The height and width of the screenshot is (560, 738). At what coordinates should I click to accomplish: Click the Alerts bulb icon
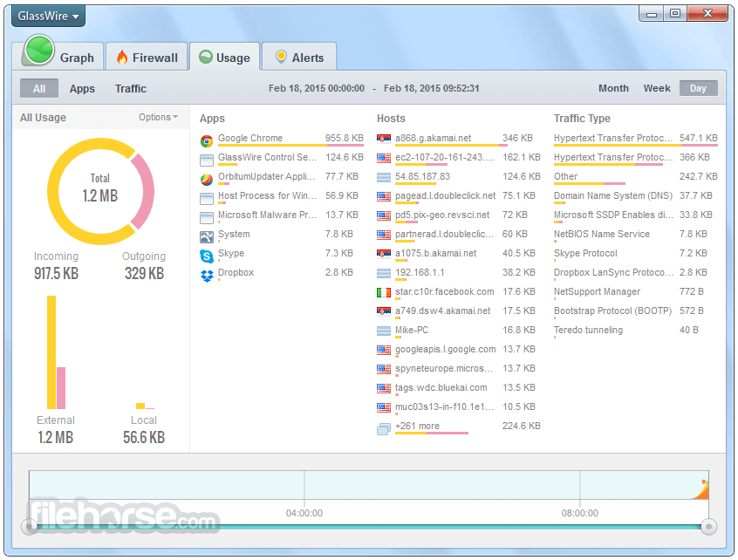click(281, 57)
